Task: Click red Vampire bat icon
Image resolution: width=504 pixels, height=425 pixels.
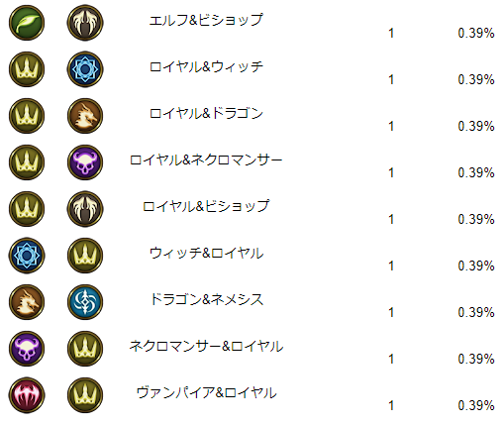Action: pos(27,395)
